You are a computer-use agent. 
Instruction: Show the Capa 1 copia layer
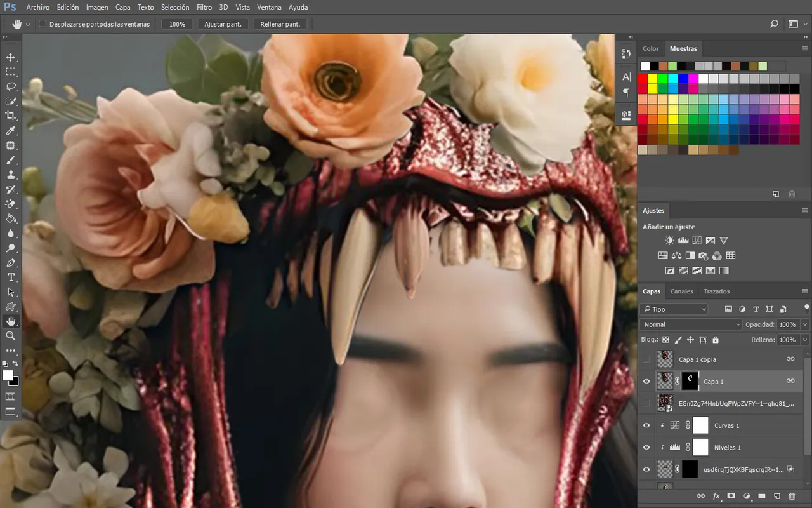(x=646, y=359)
